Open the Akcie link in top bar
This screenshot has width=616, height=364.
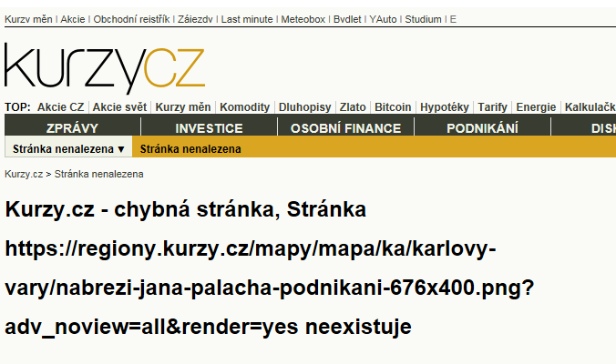[x=73, y=19]
